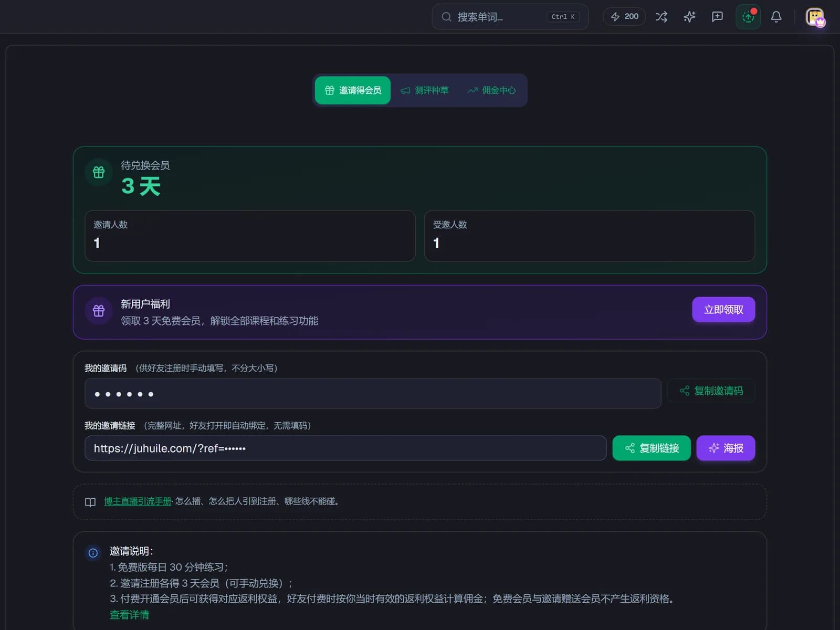Click the 受邀人数 count card
The height and width of the screenshot is (630, 840).
(590, 236)
